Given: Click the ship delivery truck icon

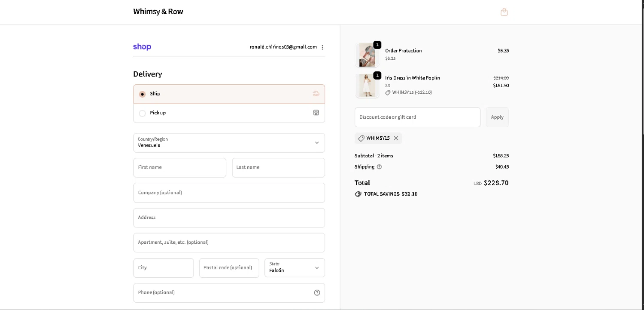Looking at the screenshot, I should point(316,94).
